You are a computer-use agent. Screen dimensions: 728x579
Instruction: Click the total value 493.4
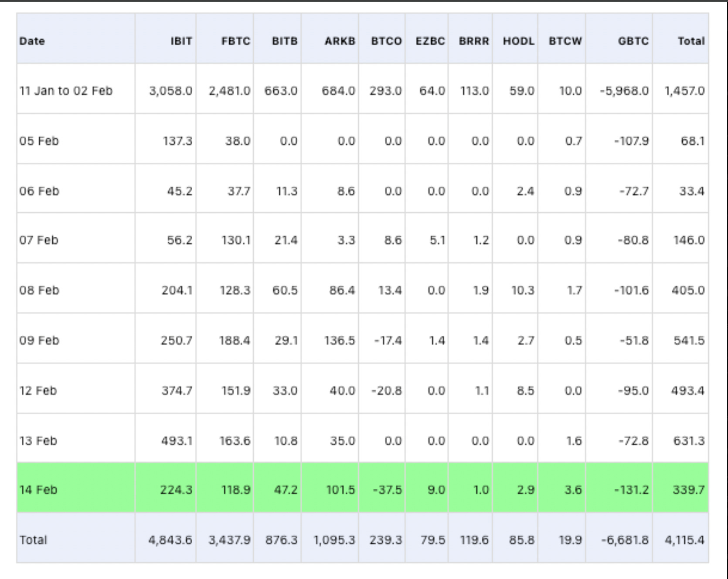click(687, 390)
